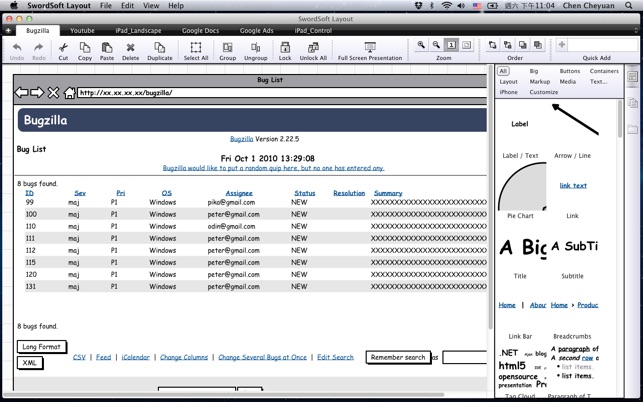643x402 pixels.
Task: Open the Edit menu
Action: pos(127,6)
